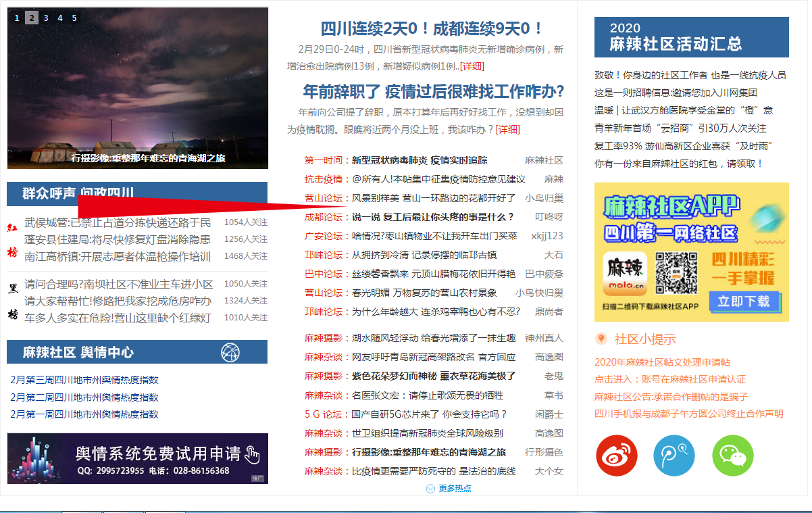The image size is (812, 513).
Task: Click the mala.cn logo in the app banner
Action: click(625, 273)
